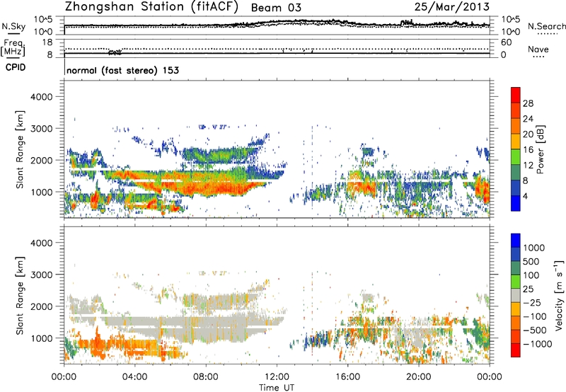This screenshot has width=566, height=392.
Task: Click the Zhongshan Station (fitACF) title
Action: (151, 7)
